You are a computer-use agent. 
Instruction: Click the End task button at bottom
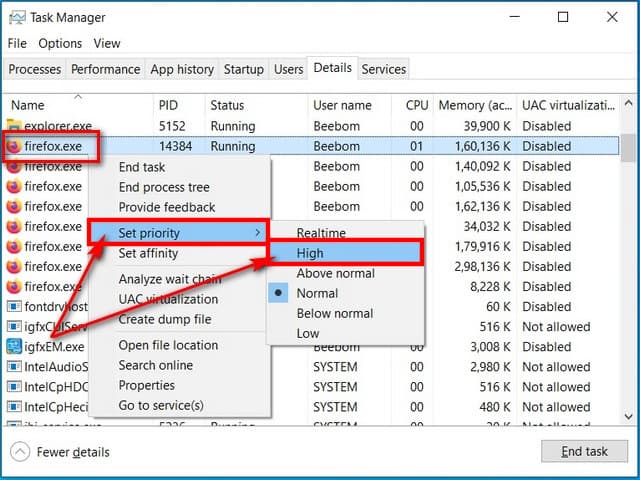click(x=584, y=451)
